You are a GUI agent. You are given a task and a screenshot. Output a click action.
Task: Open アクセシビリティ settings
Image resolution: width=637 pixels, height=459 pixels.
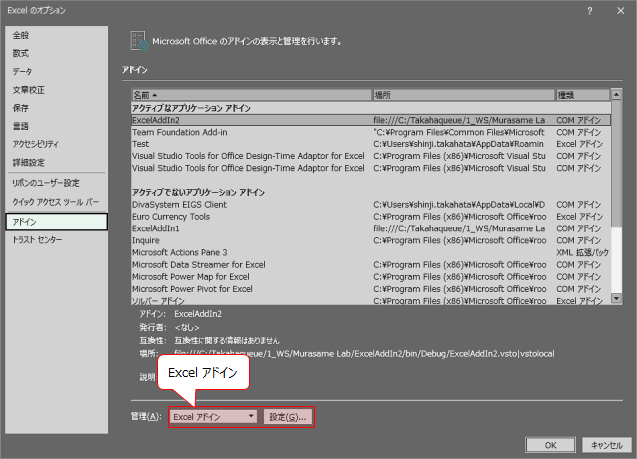point(56,144)
